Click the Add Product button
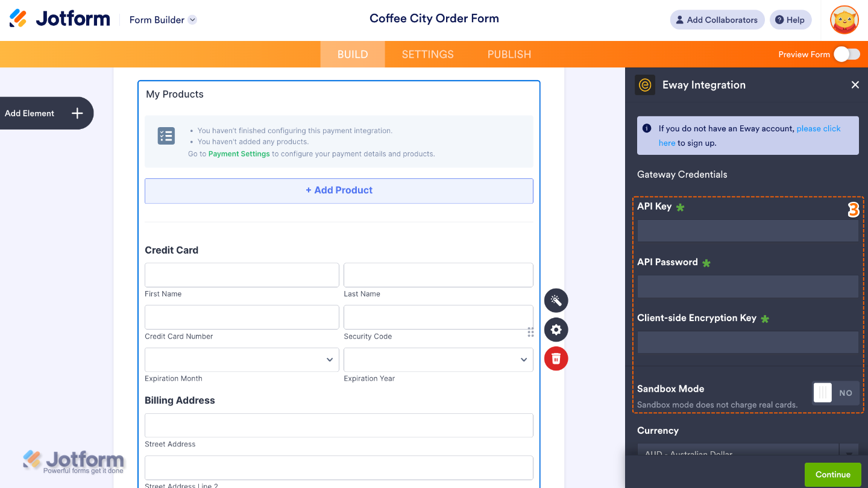The height and width of the screenshot is (488, 868). [x=339, y=190]
